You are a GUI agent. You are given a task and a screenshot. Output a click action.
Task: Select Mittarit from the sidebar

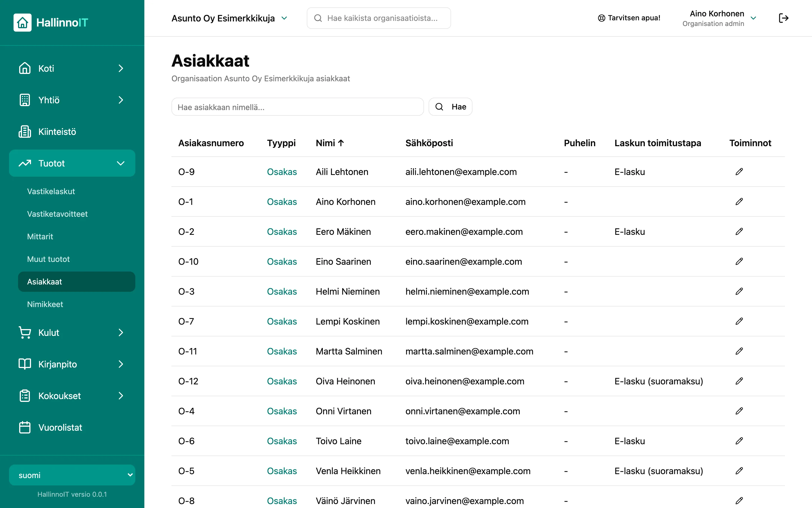click(40, 237)
